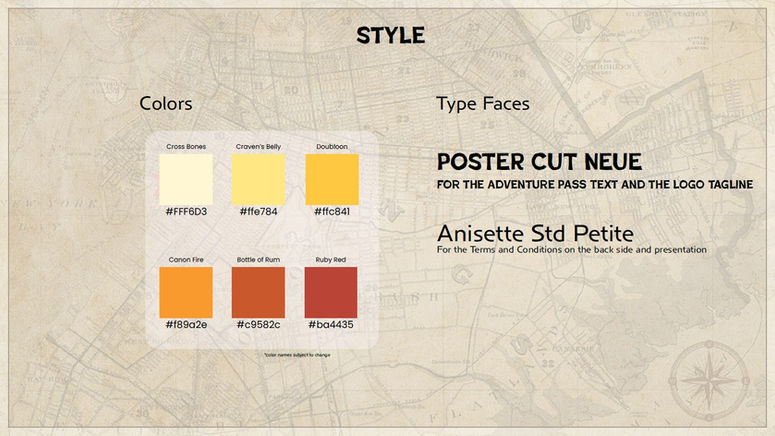Pick the Doubloon golden swatch

(332, 179)
